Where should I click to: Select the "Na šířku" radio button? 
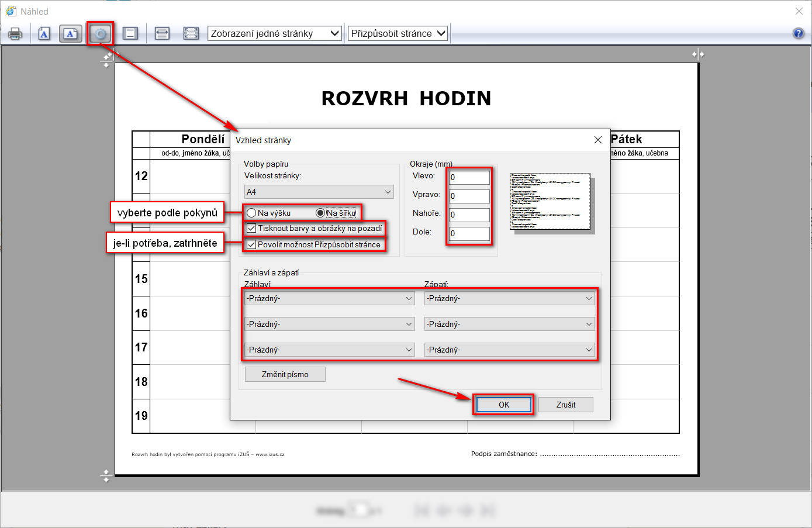[320, 213]
